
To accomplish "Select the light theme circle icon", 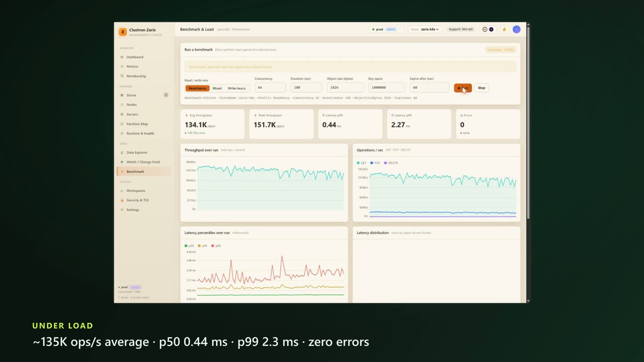I will click(x=485, y=29).
